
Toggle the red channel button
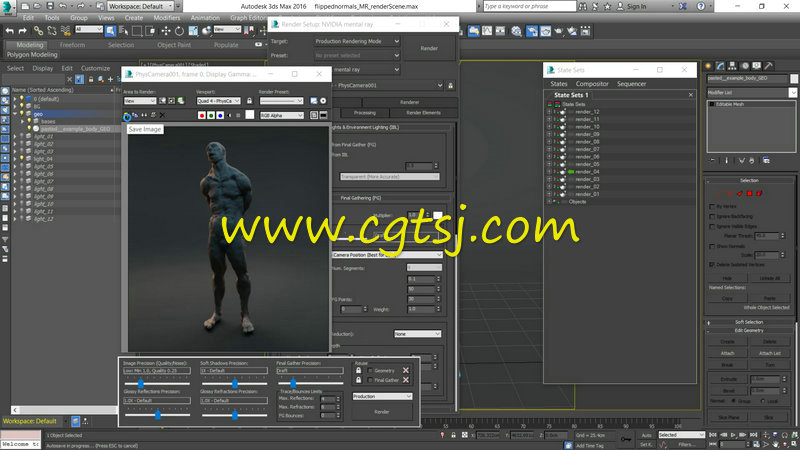click(x=202, y=115)
